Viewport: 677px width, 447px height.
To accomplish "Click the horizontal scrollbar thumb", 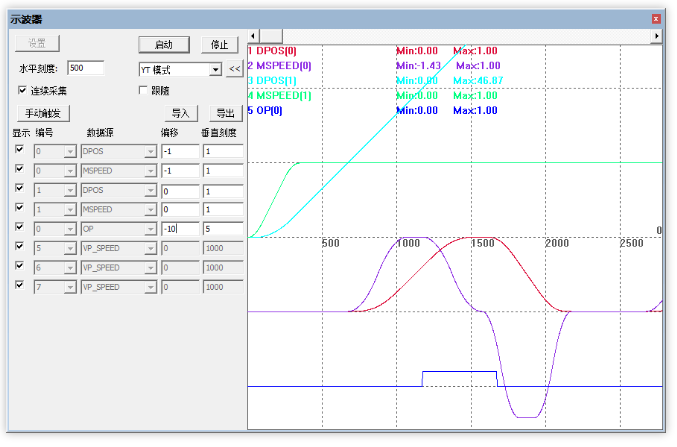I will pyautogui.click(x=273, y=36).
